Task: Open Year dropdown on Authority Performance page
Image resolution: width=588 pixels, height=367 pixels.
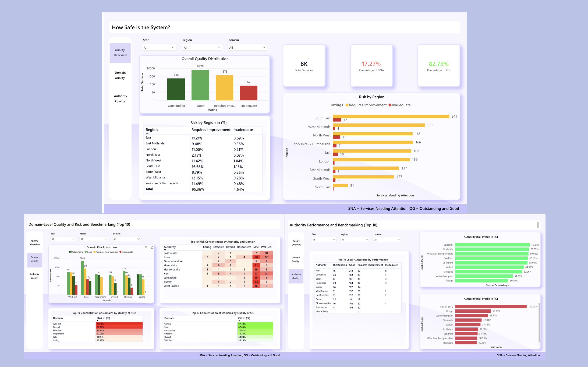Action: click(324, 239)
